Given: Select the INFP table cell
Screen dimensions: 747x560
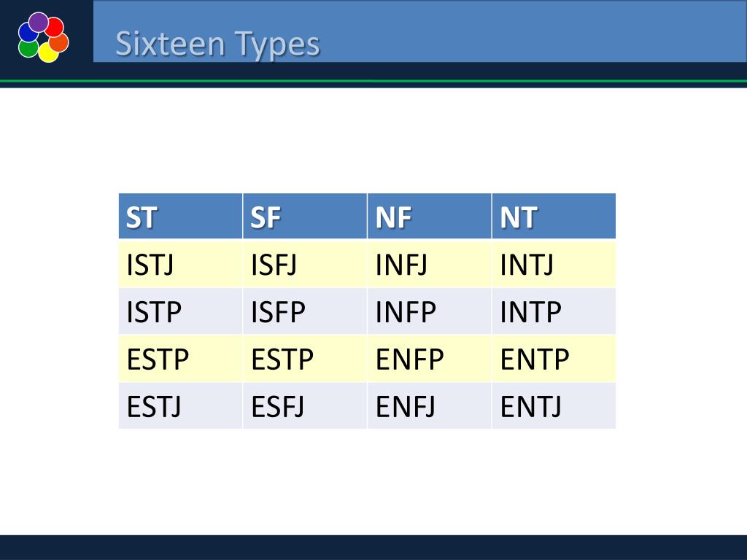Looking at the screenshot, I should 429,311.
